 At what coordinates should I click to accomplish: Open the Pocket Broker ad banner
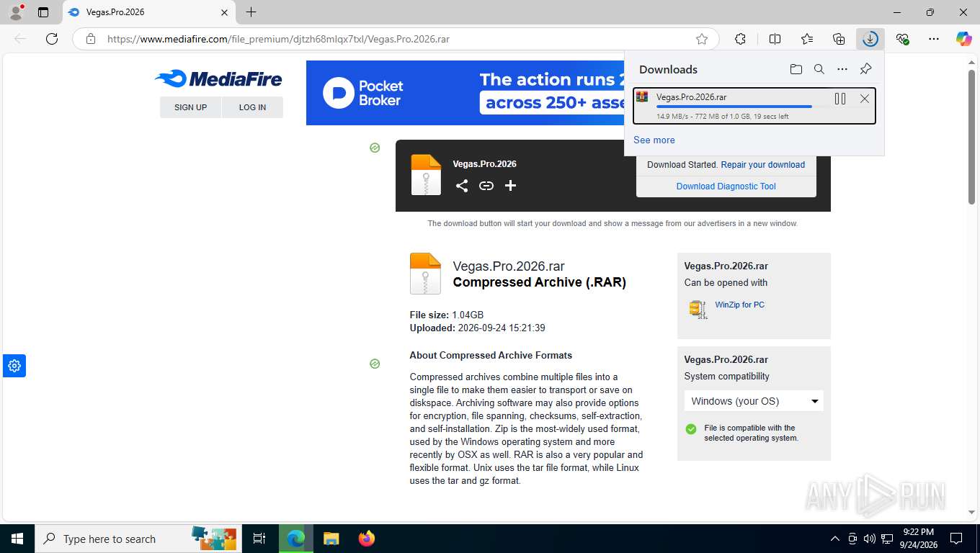pyautogui.click(x=465, y=93)
